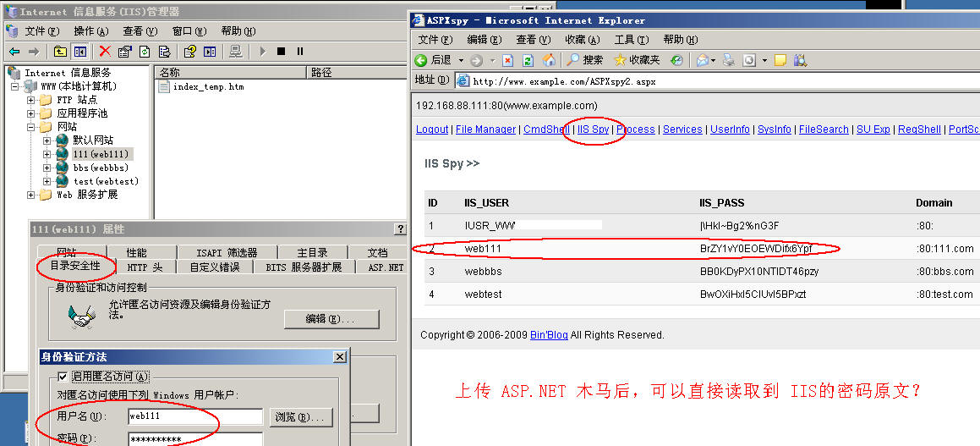The height and width of the screenshot is (446, 980).
Task: Click IE Back button (后退)
Action: [433, 60]
